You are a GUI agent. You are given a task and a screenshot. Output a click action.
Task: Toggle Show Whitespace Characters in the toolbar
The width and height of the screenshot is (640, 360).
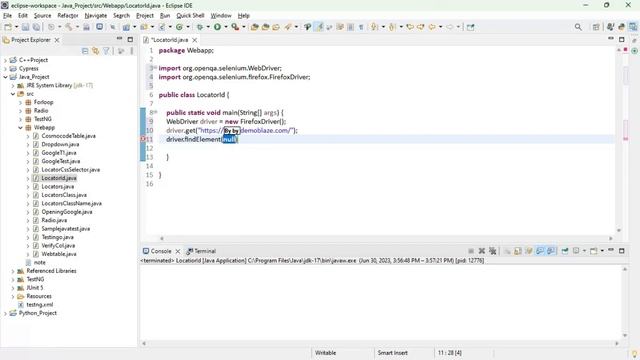[x=361, y=27]
